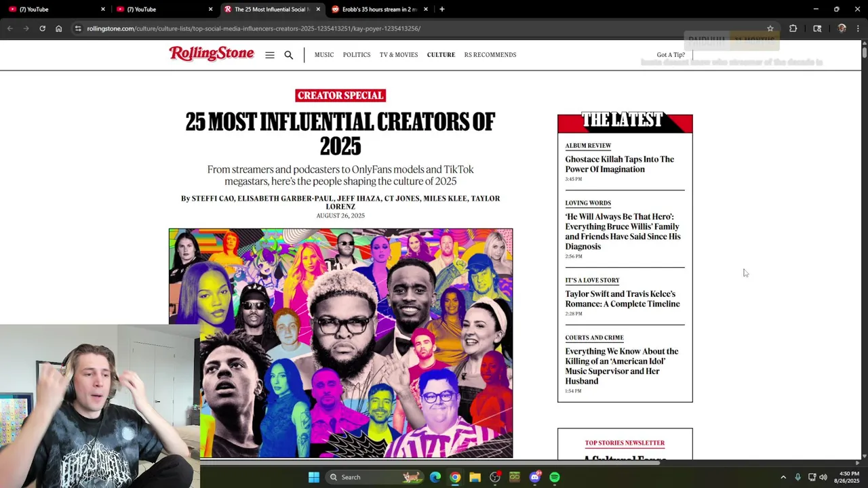The image size is (868, 488).
Task: Open the site search magnifier
Action: [289, 55]
